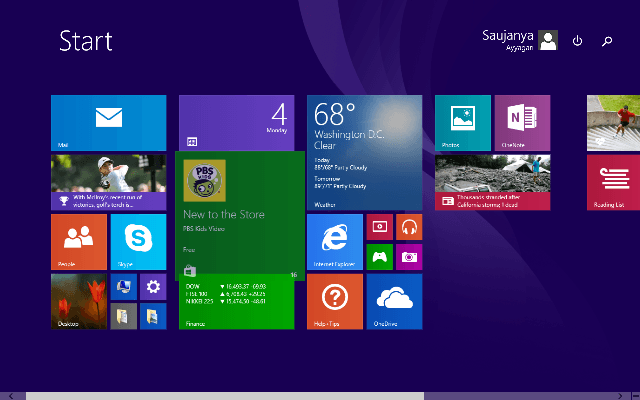640x400 pixels.
Task: Open the Calendar tile showing Monday 4
Action: (236, 123)
